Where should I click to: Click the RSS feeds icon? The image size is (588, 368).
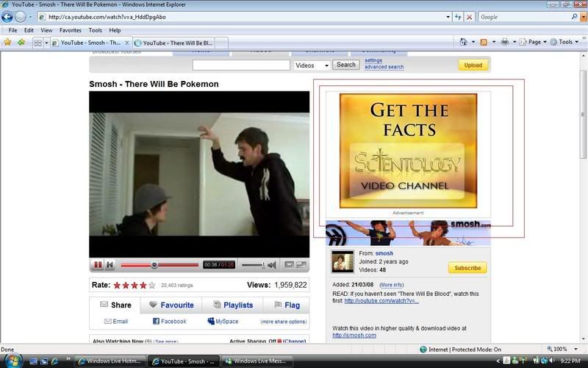tap(484, 42)
